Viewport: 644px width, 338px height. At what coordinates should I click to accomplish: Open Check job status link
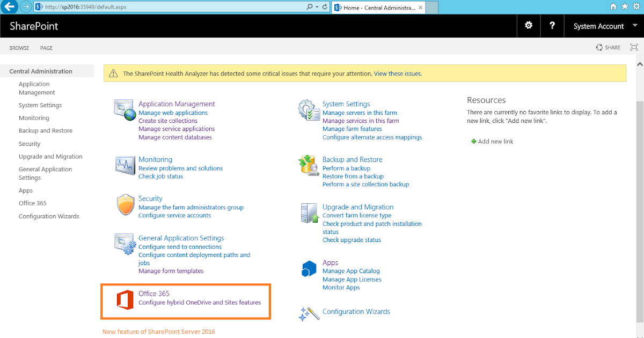(160, 176)
